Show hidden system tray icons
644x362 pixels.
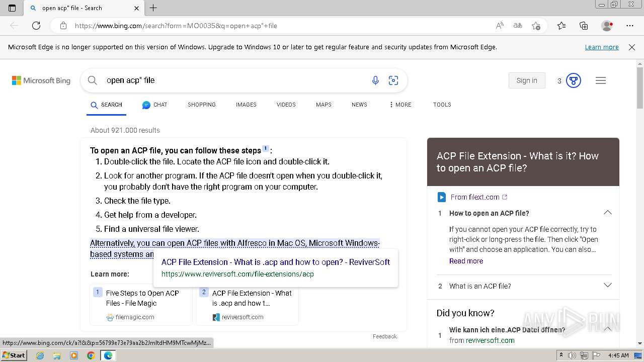(561, 355)
